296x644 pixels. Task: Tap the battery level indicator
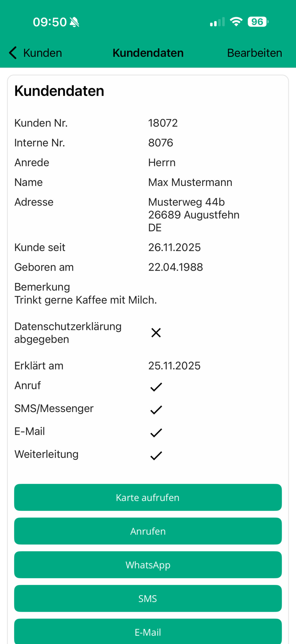click(x=258, y=22)
